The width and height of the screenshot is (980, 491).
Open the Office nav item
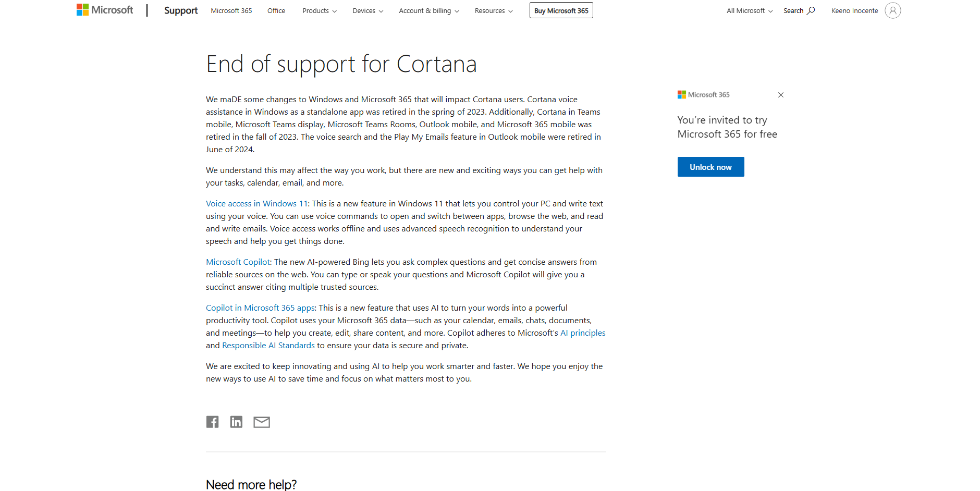[x=276, y=10]
